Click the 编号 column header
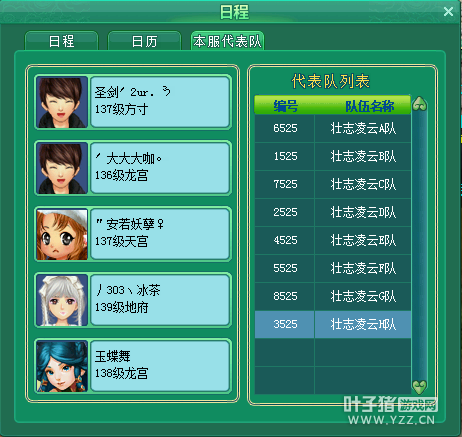 pyautogui.click(x=285, y=106)
